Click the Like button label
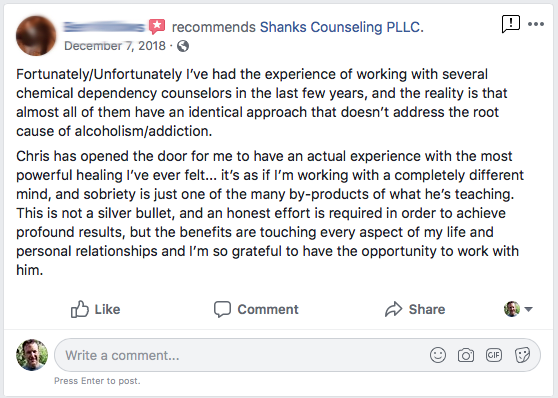 pyautogui.click(x=107, y=309)
